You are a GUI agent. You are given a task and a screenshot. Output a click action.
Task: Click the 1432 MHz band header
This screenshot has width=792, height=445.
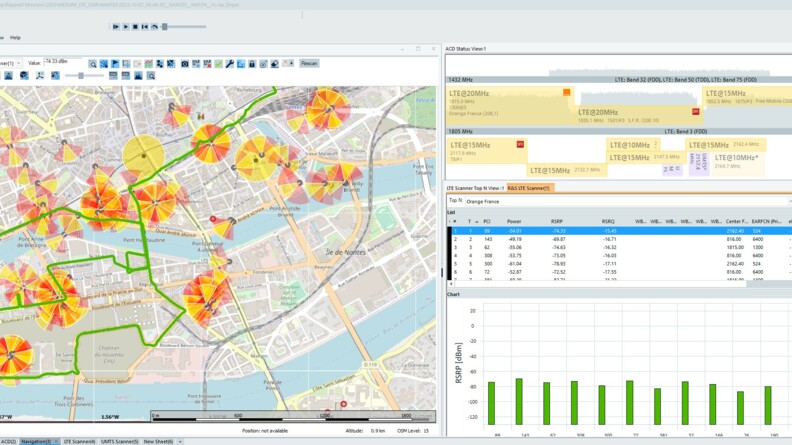(619, 80)
